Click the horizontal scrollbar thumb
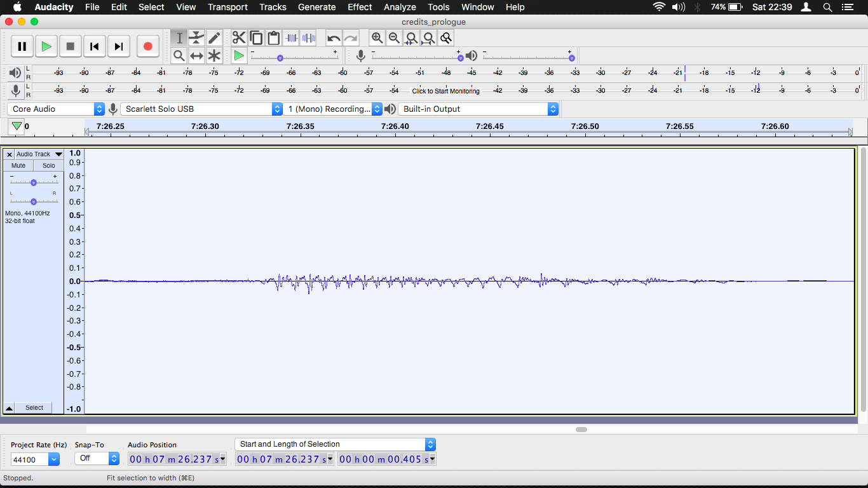 (581, 430)
